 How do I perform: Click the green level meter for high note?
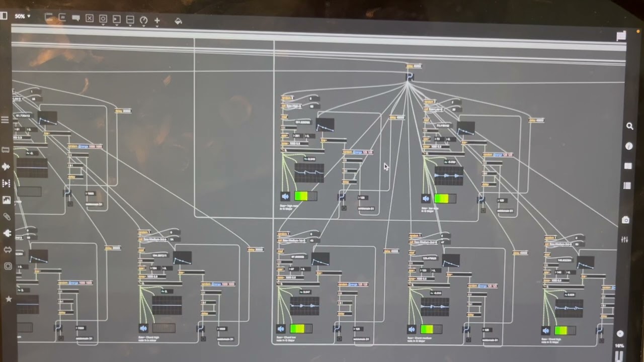(305, 197)
